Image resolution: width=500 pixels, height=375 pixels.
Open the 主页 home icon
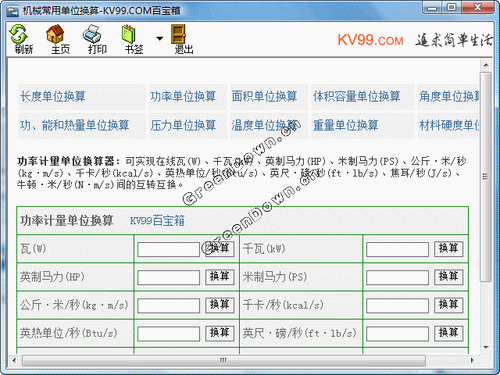(x=56, y=34)
